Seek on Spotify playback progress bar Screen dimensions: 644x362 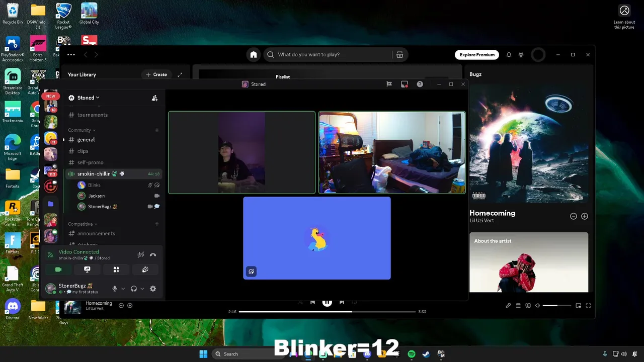327,312
